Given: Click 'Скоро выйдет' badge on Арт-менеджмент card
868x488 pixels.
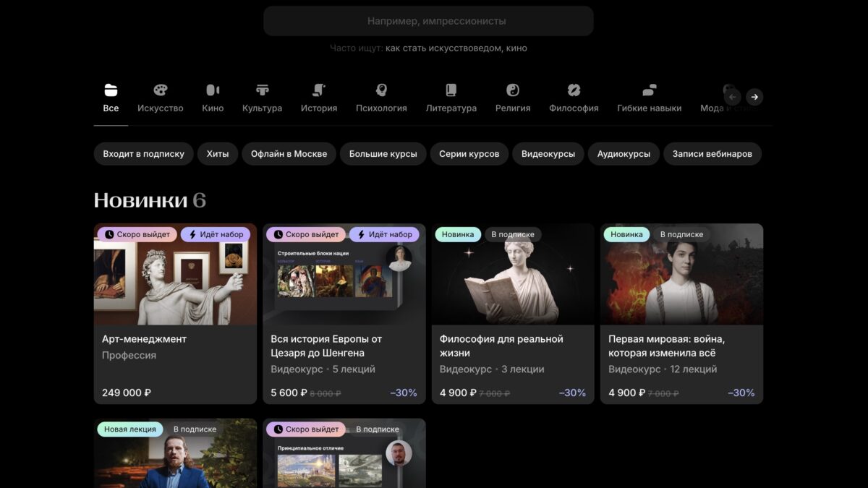Looking at the screenshot, I should (137, 234).
